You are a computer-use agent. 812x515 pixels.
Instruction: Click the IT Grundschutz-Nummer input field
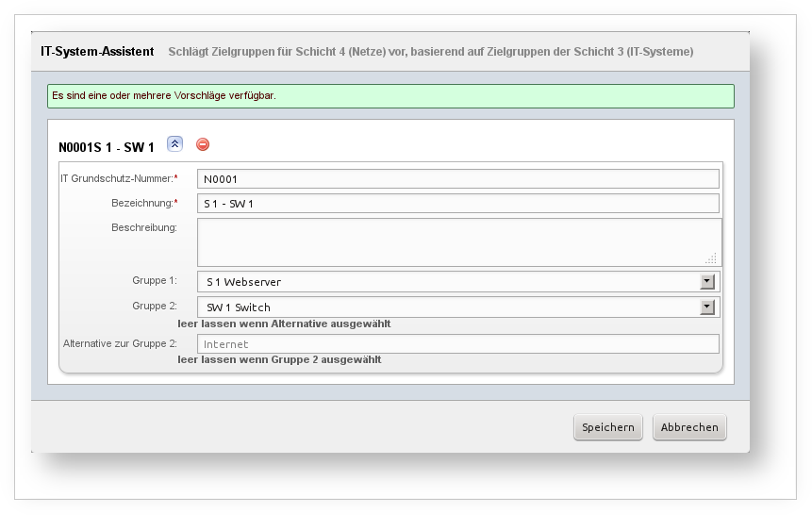(457, 179)
